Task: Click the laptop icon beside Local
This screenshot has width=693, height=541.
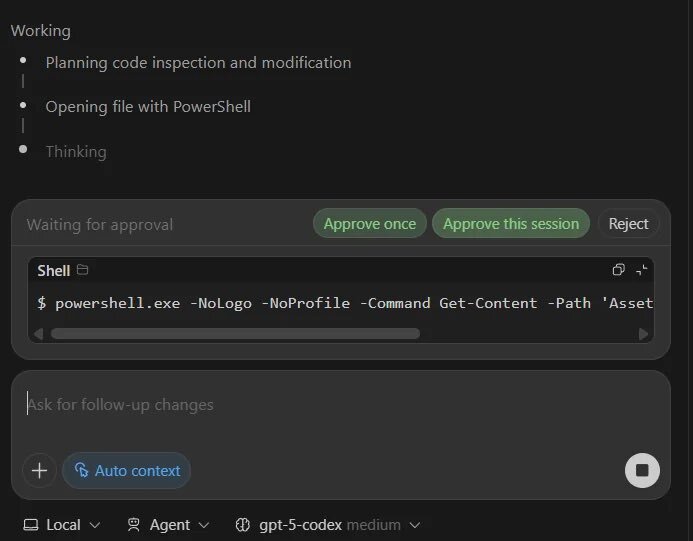Action: pyautogui.click(x=31, y=525)
